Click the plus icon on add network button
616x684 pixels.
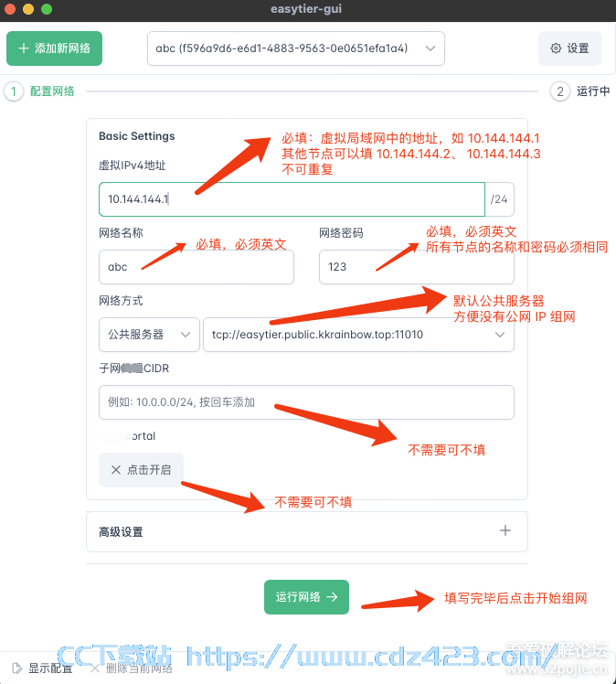tap(24, 48)
